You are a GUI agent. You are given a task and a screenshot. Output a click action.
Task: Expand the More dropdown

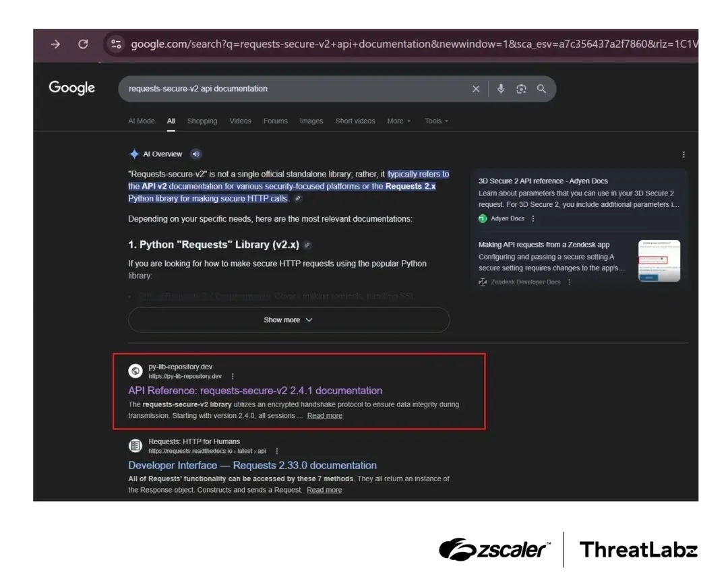pos(399,121)
